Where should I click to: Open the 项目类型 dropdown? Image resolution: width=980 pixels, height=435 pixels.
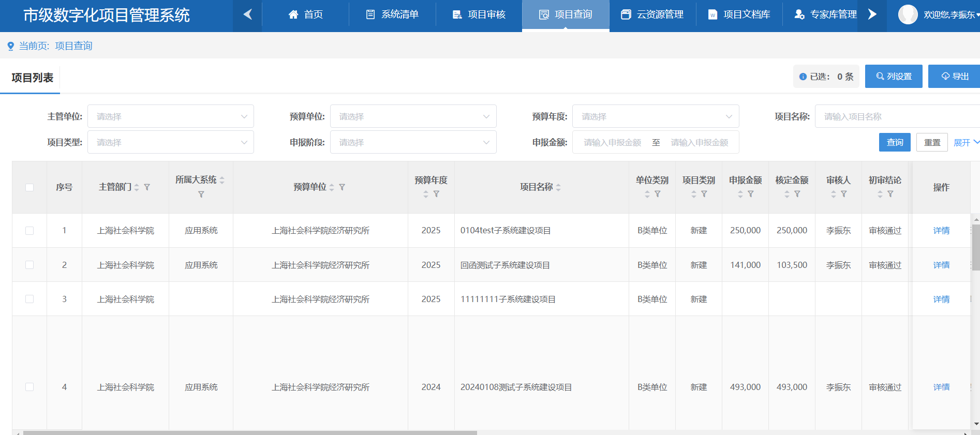171,142
